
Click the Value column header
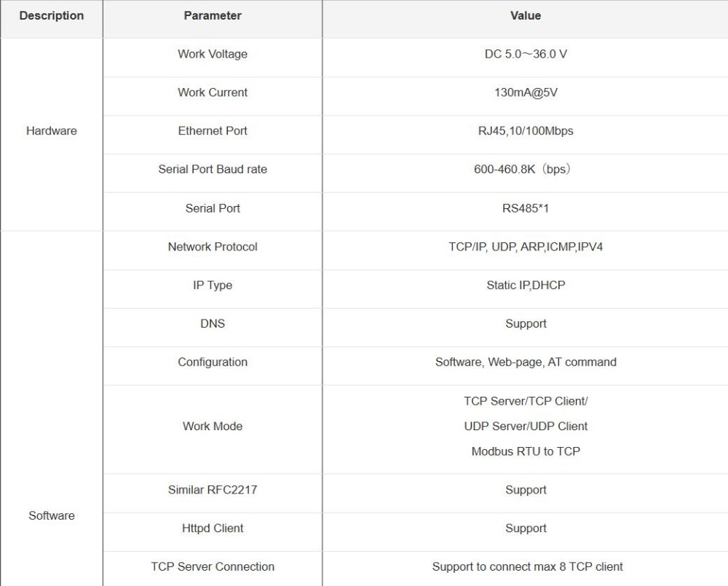526,16
